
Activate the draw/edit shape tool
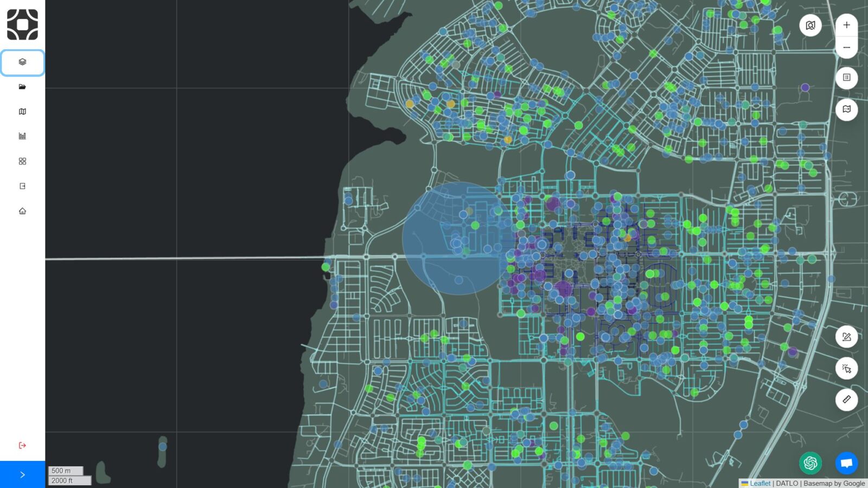pos(846,337)
